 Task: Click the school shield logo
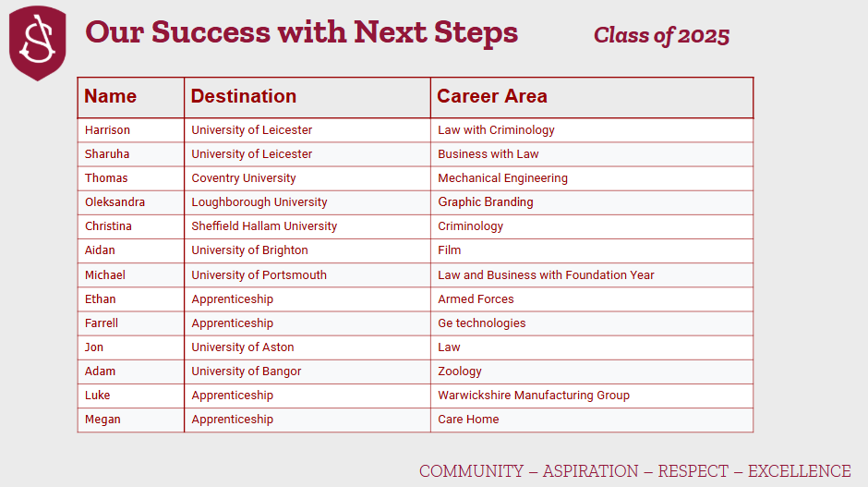pos(38,42)
